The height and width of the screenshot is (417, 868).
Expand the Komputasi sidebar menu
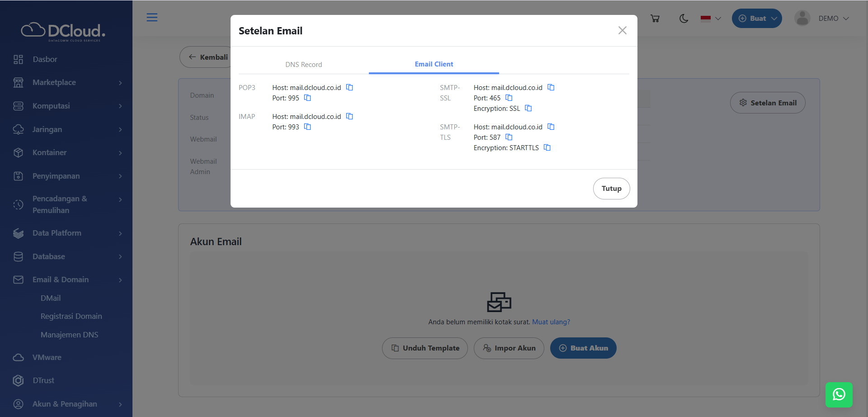(68, 106)
